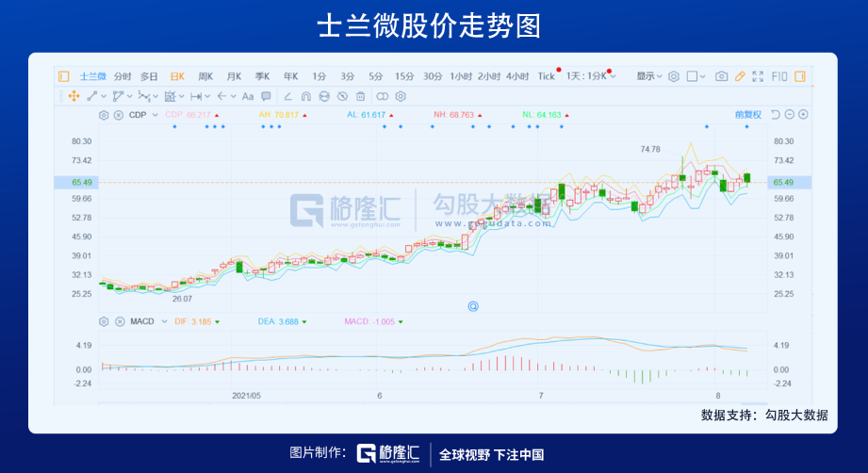Delete drawings with the trash icon
Image resolution: width=868 pixels, height=473 pixels.
pyautogui.click(x=360, y=96)
